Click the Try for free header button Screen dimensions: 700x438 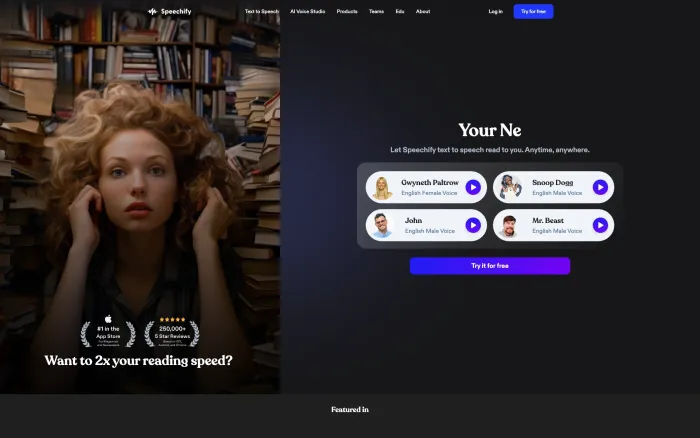533,12
